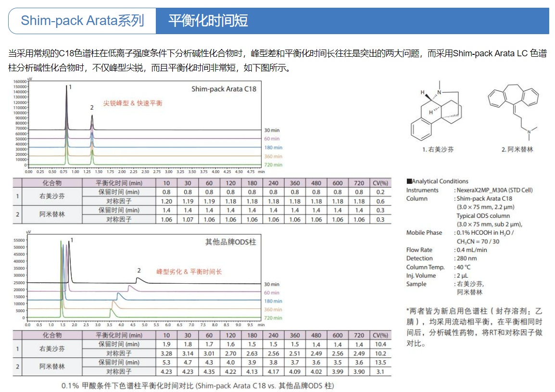This screenshot has height=392, width=555.
Task: Click the "Column Temp." condition label
Action: (425, 267)
